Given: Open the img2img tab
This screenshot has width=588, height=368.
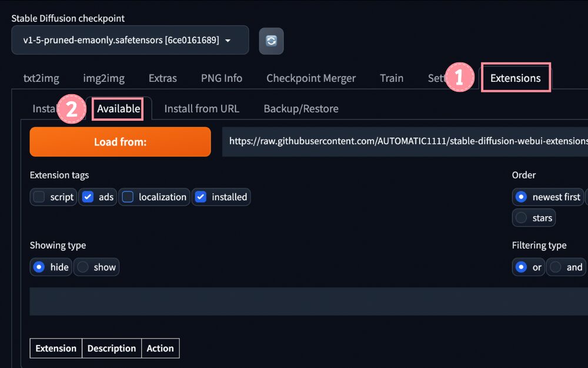Looking at the screenshot, I should click(x=103, y=78).
